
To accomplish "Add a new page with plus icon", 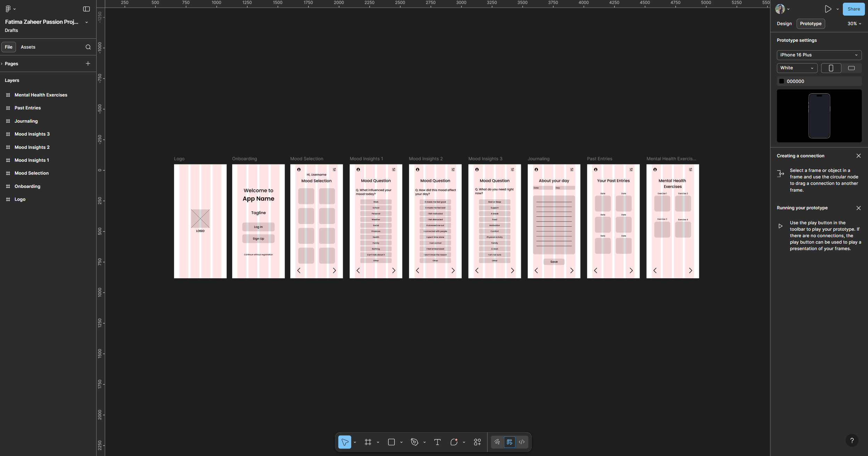I will pos(88,64).
